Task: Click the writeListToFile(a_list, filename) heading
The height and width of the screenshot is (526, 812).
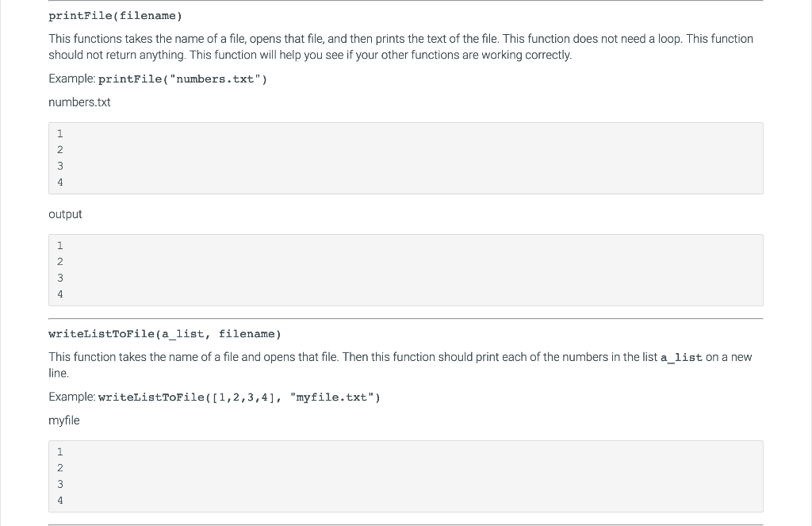Action: tap(165, 334)
